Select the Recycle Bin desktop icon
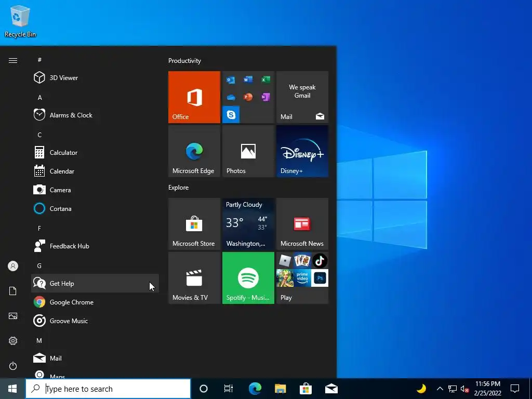The image size is (532, 399). point(20,21)
